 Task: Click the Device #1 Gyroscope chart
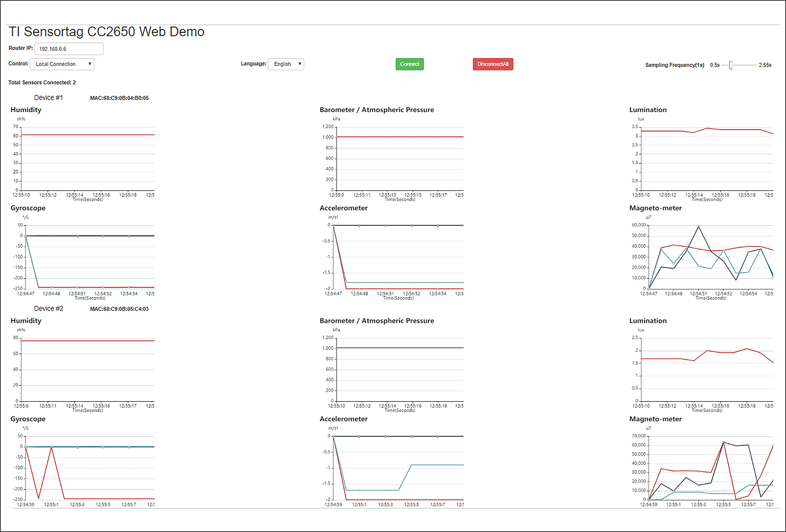[x=83, y=257]
